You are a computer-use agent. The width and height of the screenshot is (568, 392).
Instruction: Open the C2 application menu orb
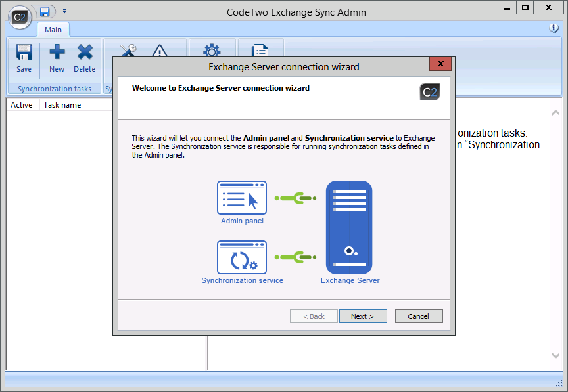pyautogui.click(x=20, y=17)
